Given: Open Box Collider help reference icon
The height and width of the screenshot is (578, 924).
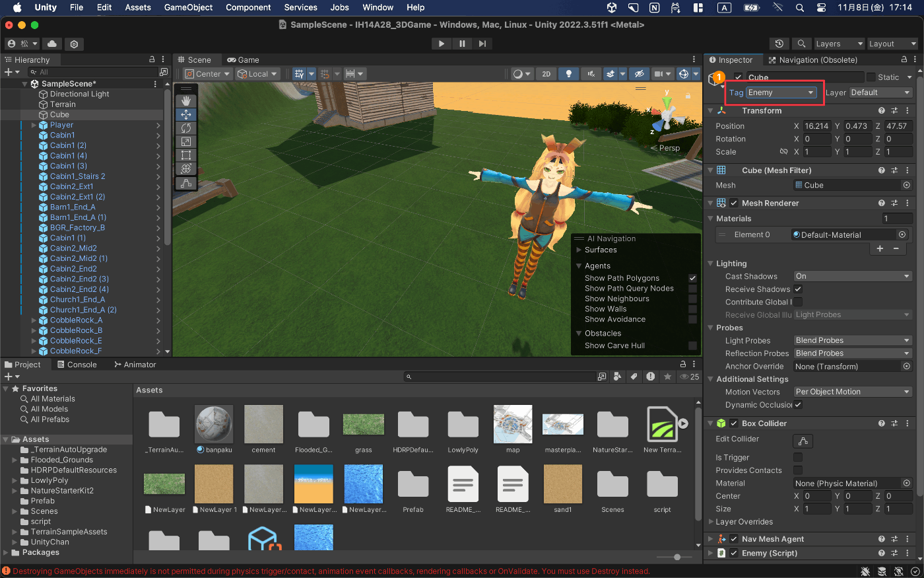Looking at the screenshot, I should click(x=881, y=423).
